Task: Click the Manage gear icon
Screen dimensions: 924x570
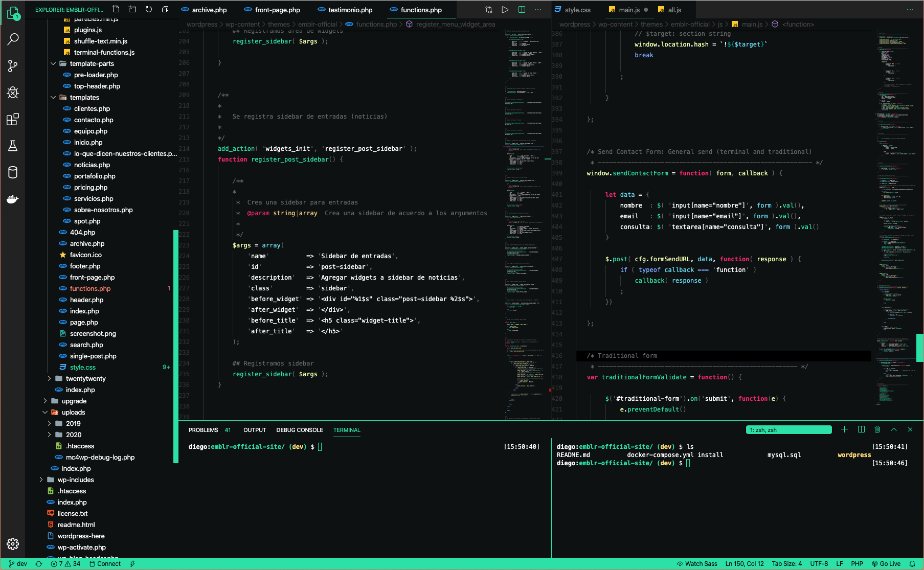Action: 13,543
